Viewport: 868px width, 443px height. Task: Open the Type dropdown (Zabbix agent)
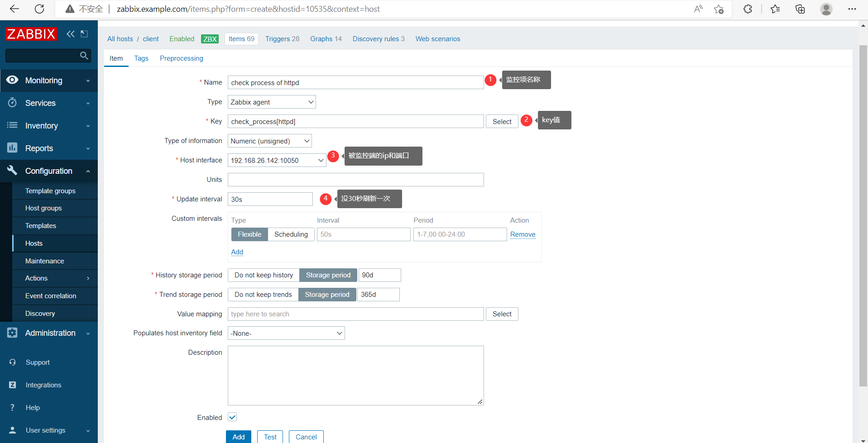[272, 102]
